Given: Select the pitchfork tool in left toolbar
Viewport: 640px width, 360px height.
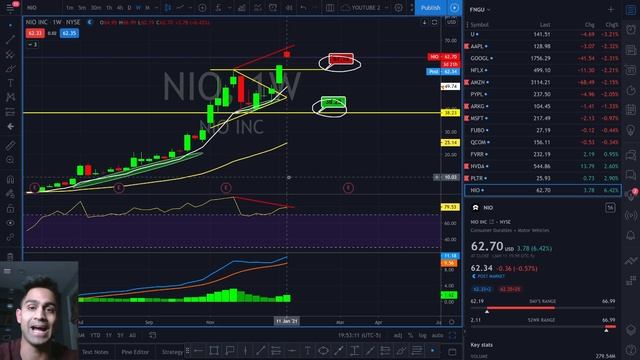Looking at the screenshot, I should (x=10, y=54).
